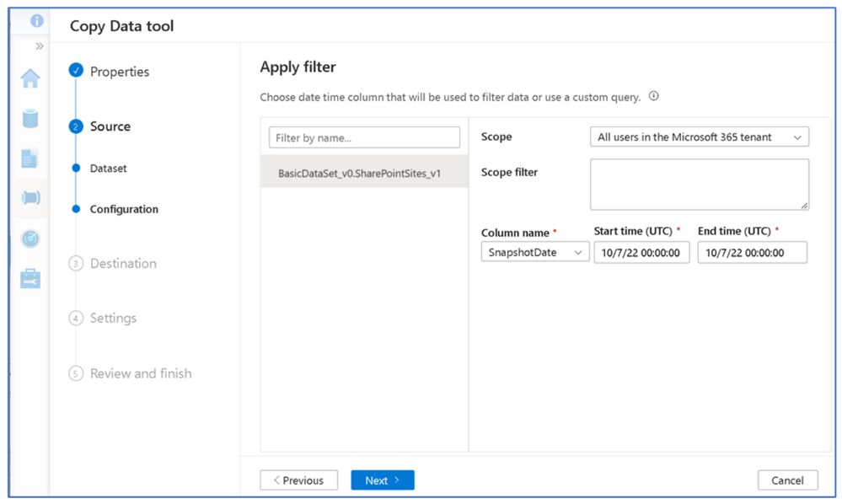Select BasicDataSet_v0.SharePointSites_v1 in the list
The image size is (842, 504).
point(359,174)
